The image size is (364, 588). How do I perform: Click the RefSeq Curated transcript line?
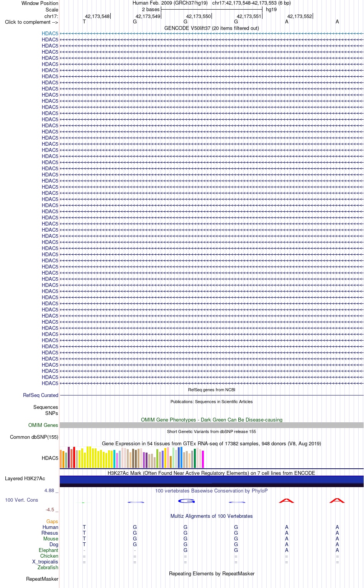tap(212, 395)
